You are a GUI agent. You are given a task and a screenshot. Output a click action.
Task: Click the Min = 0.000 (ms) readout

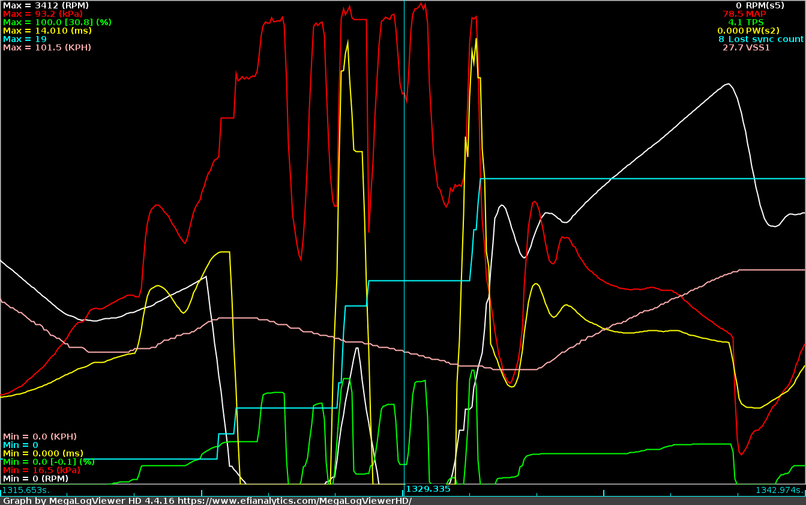pyautogui.click(x=42, y=453)
